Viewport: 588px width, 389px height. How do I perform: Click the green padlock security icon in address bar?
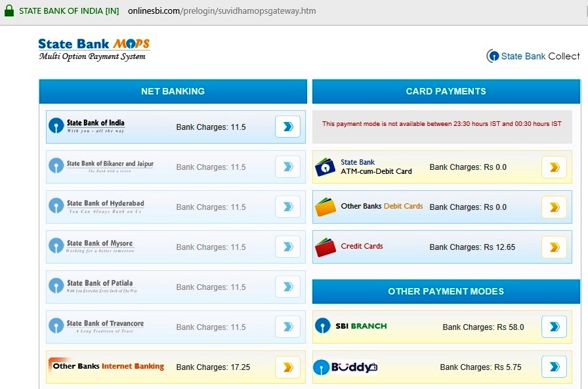(9, 10)
